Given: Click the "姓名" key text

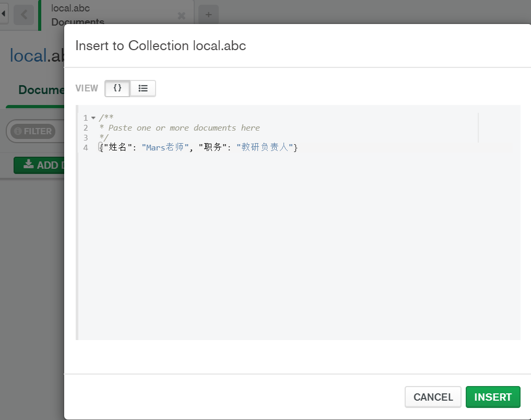Looking at the screenshot, I should [117, 147].
